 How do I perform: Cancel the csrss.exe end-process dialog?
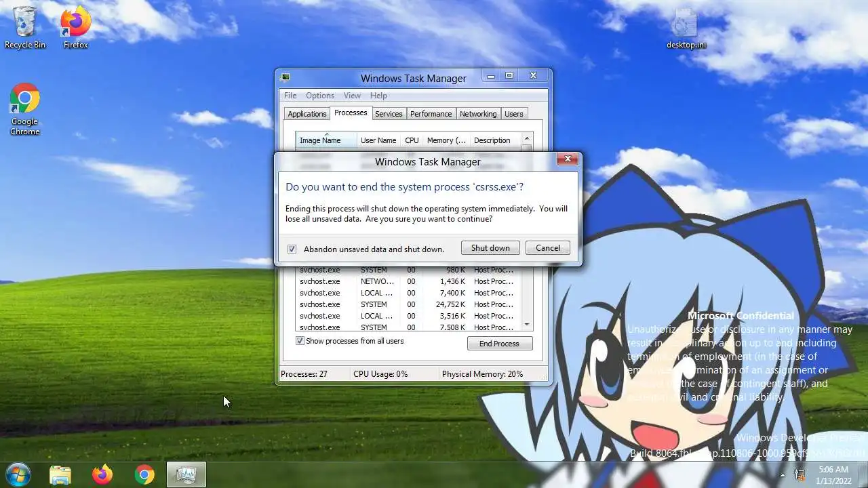[x=548, y=248]
